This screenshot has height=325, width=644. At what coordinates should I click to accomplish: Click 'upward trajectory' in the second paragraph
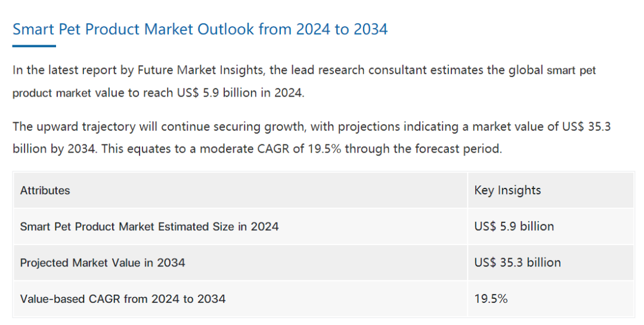pyautogui.click(x=85, y=126)
